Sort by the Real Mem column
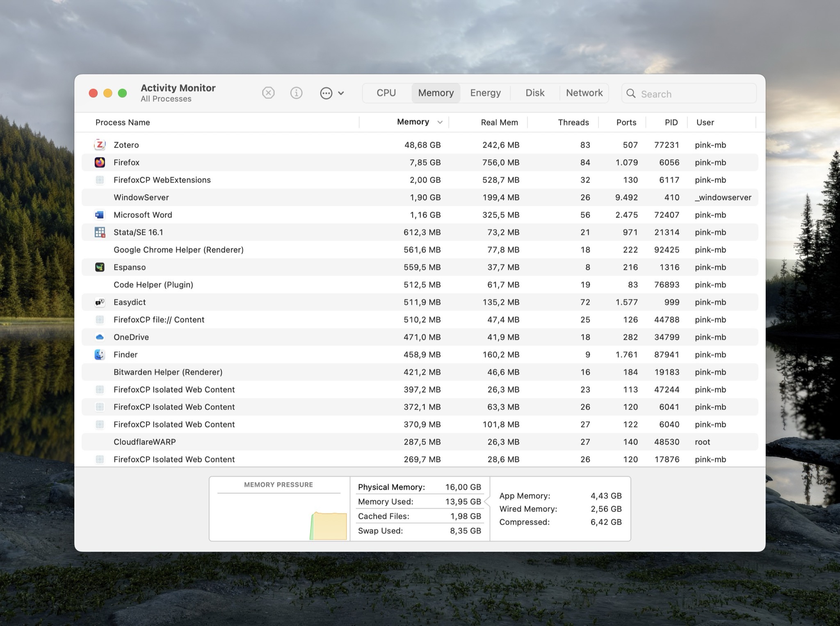The image size is (840, 626). point(499,123)
